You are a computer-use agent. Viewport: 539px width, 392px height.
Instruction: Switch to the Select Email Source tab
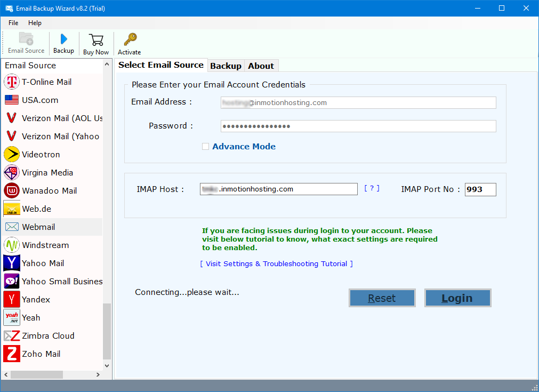click(x=161, y=65)
